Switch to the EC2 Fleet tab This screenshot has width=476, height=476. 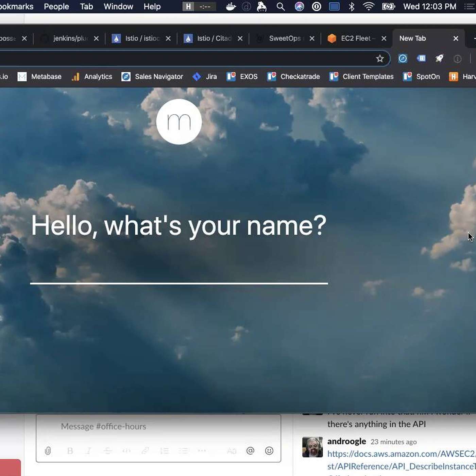(x=355, y=38)
